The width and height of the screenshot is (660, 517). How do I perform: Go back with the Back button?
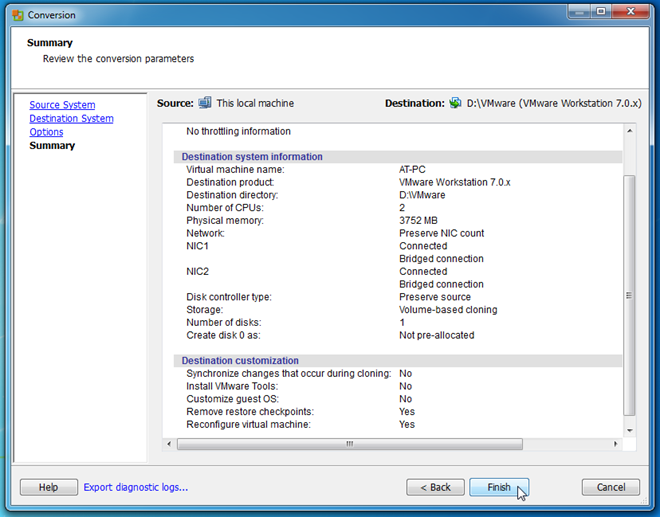435,487
